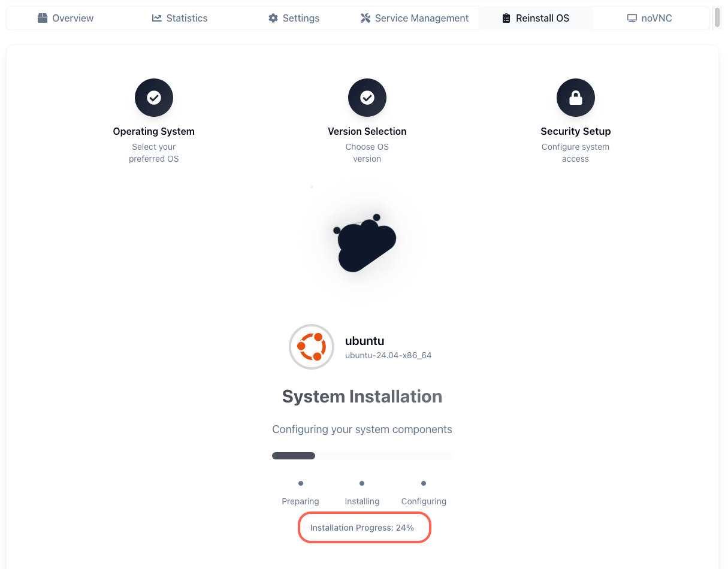The image size is (728, 569).
Task: Switch to the Statistics tab
Action: (x=180, y=18)
